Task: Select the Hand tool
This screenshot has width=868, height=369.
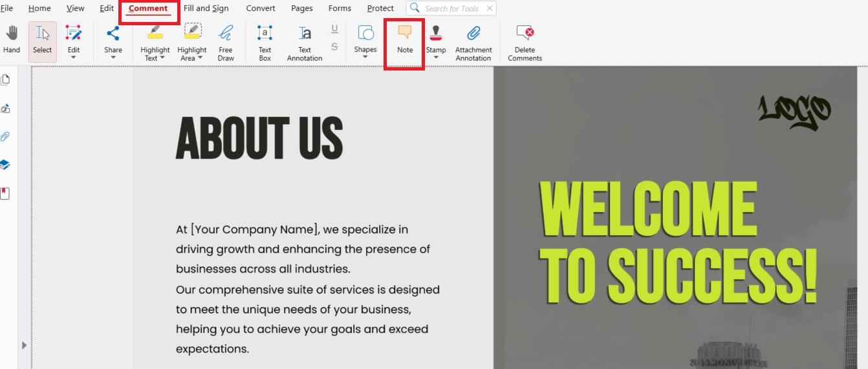Action: pyautogui.click(x=12, y=40)
